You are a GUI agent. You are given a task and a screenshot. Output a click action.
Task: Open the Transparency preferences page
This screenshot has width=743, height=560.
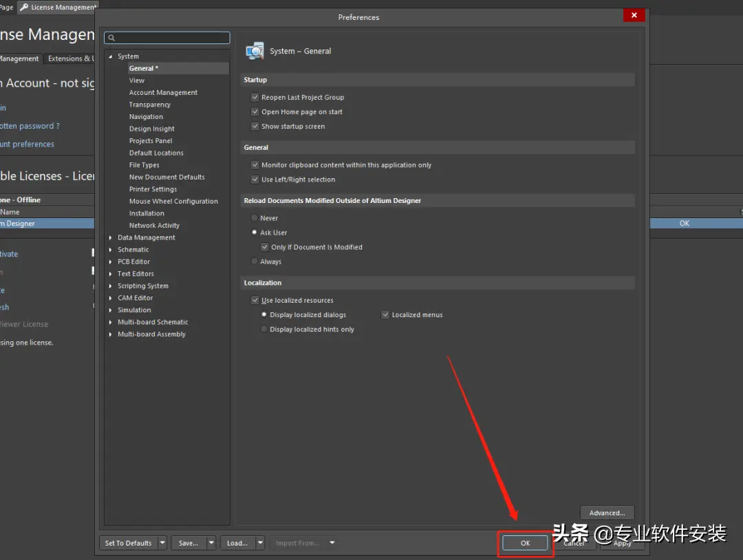(x=150, y=105)
